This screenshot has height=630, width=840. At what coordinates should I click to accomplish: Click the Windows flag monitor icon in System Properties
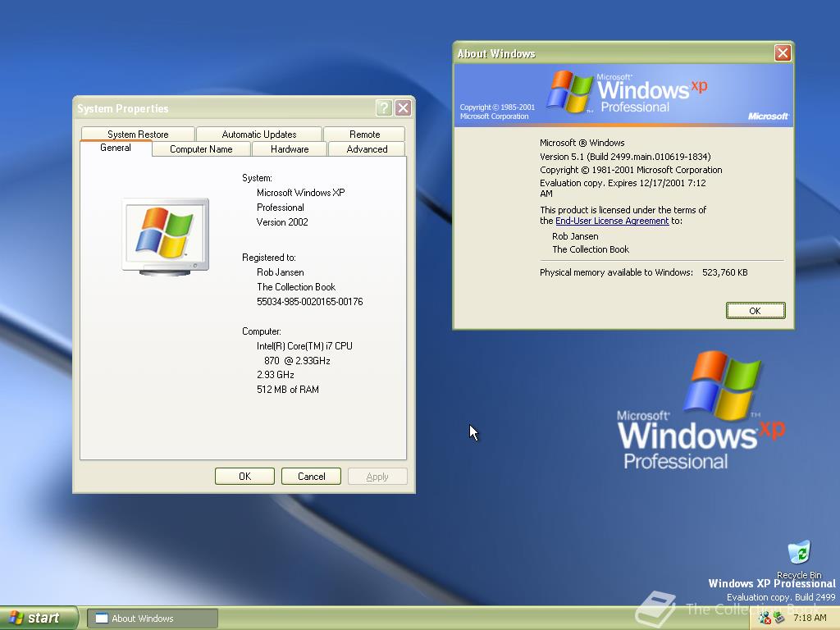coord(166,237)
